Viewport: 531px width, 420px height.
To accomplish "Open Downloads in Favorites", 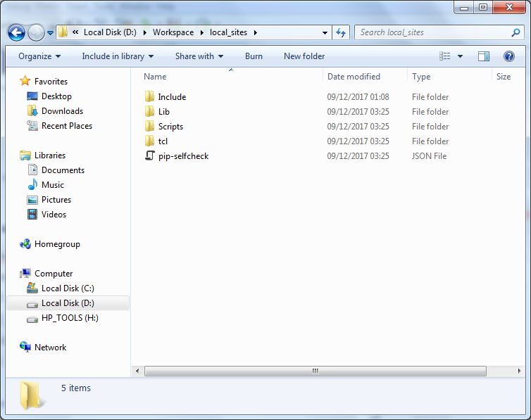I will (62, 111).
